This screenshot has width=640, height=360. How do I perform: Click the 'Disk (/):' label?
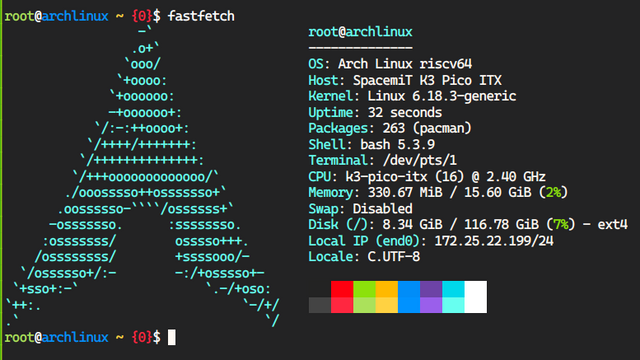click(342, 225)
